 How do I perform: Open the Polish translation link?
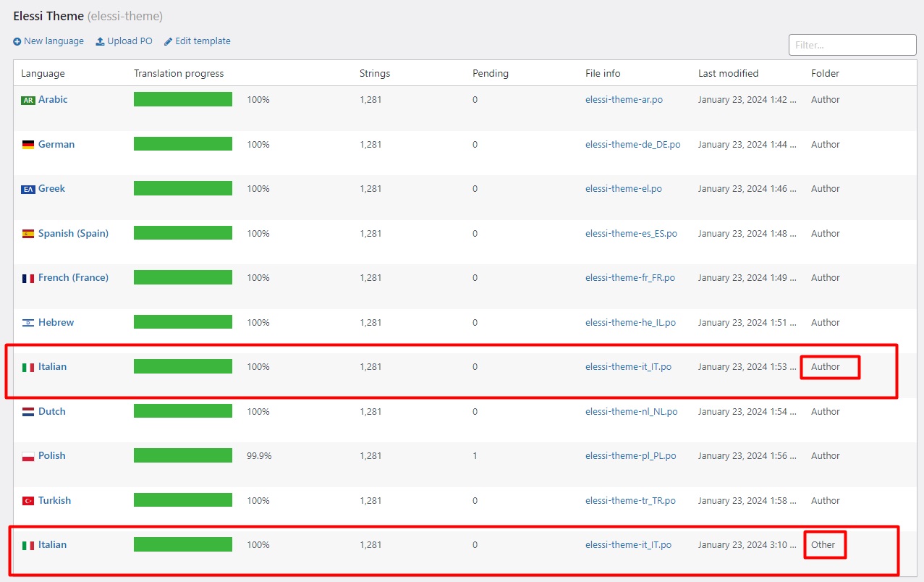(x=52, y=456)
